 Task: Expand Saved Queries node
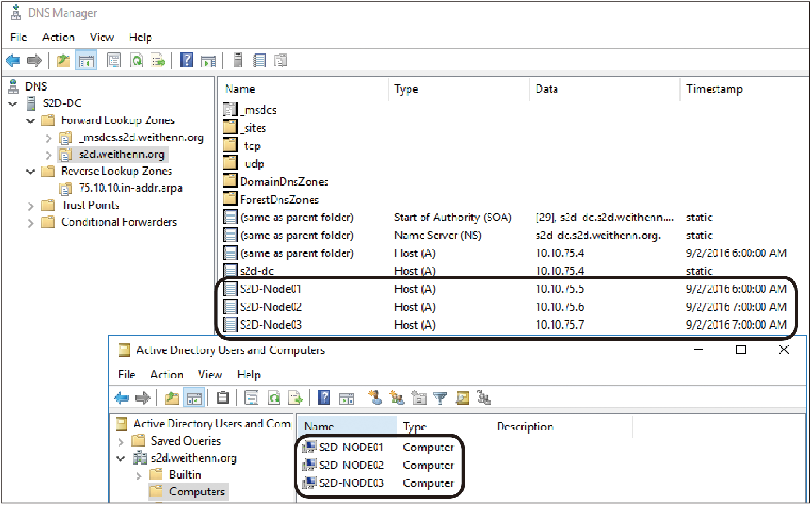121,442
